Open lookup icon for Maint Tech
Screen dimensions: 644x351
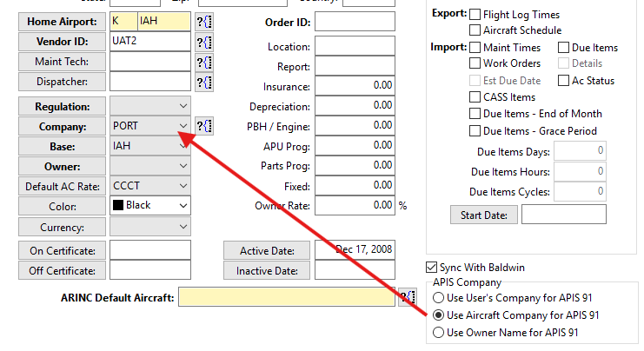pyautogui.click(x=204, y=62)
